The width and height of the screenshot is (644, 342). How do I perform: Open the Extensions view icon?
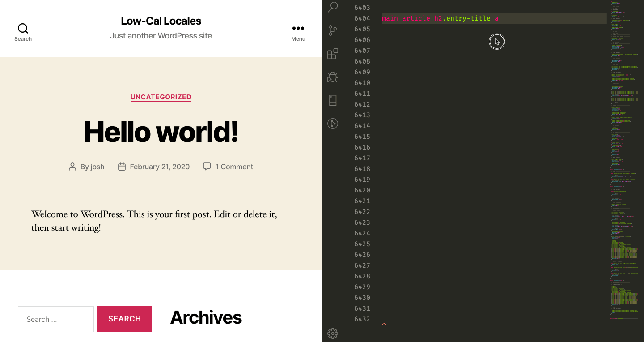tap(333, 54)
